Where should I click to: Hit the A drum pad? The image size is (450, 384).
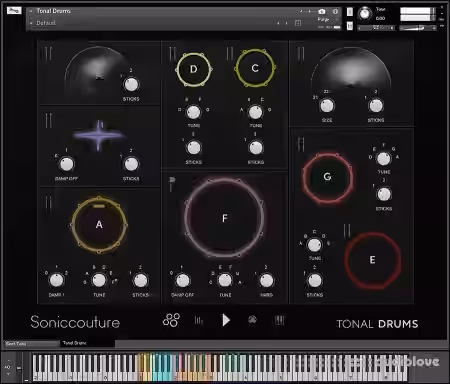(99, 225)
